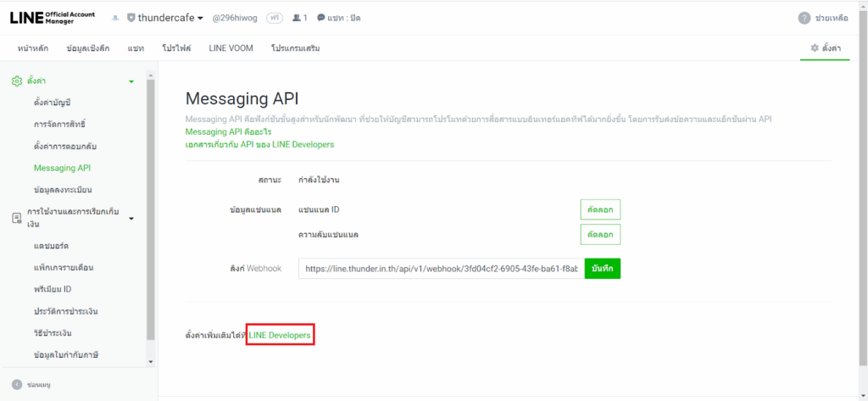Switch to the โปรไฟล์ tab

click(176, 48)
